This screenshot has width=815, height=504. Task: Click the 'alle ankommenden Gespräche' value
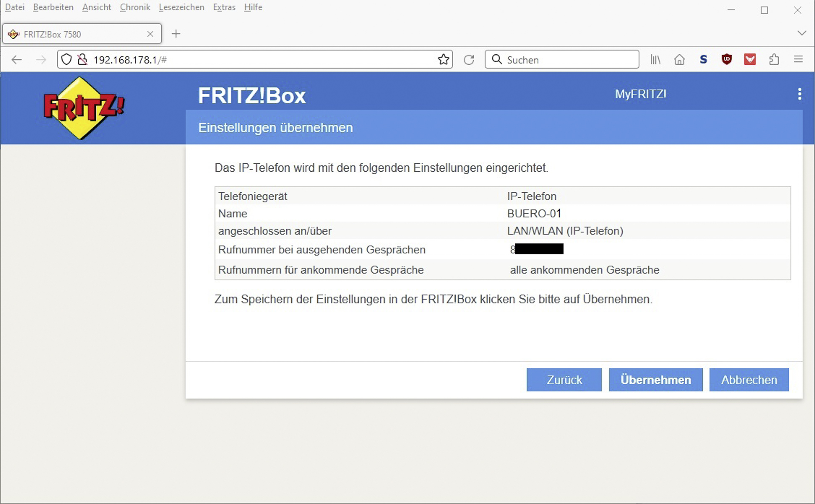click(x=584, y=270)
